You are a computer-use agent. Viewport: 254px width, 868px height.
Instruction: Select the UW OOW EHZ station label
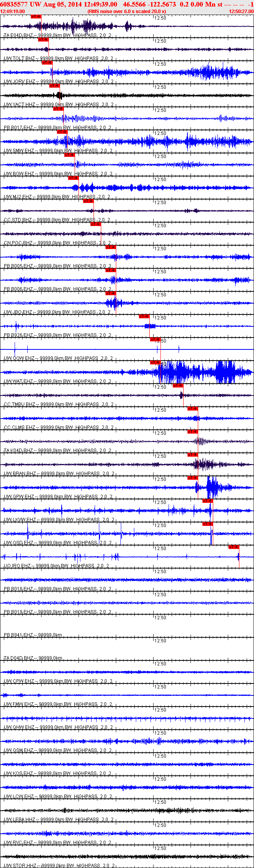58,358
